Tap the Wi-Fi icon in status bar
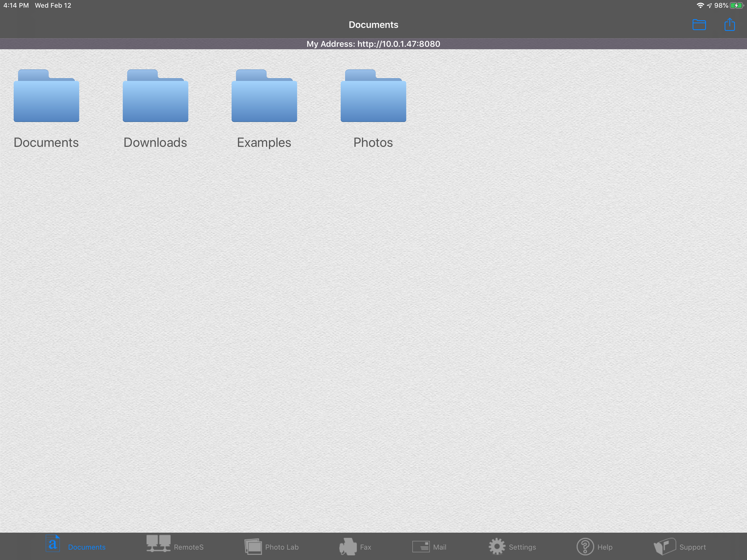 click(701, 5)
